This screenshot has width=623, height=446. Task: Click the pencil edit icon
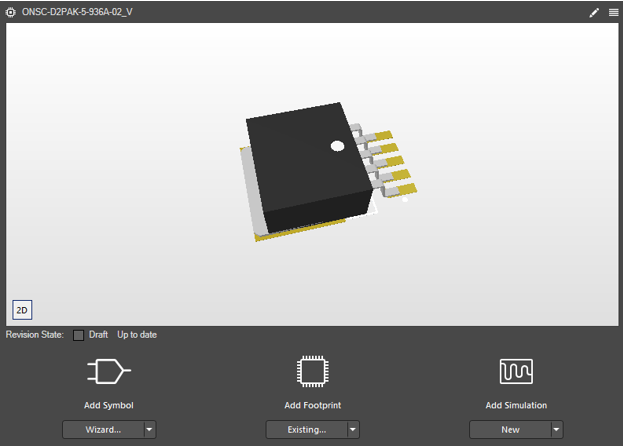[594, 13]
